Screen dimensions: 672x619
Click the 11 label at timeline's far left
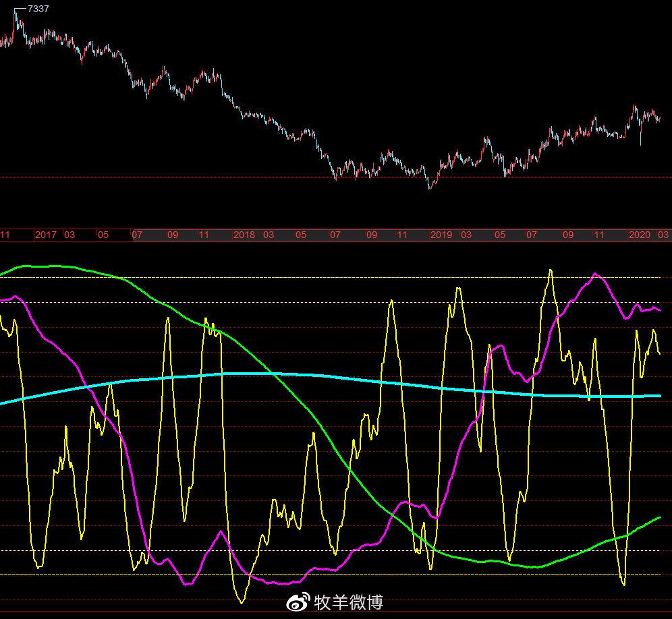[5, 235]
